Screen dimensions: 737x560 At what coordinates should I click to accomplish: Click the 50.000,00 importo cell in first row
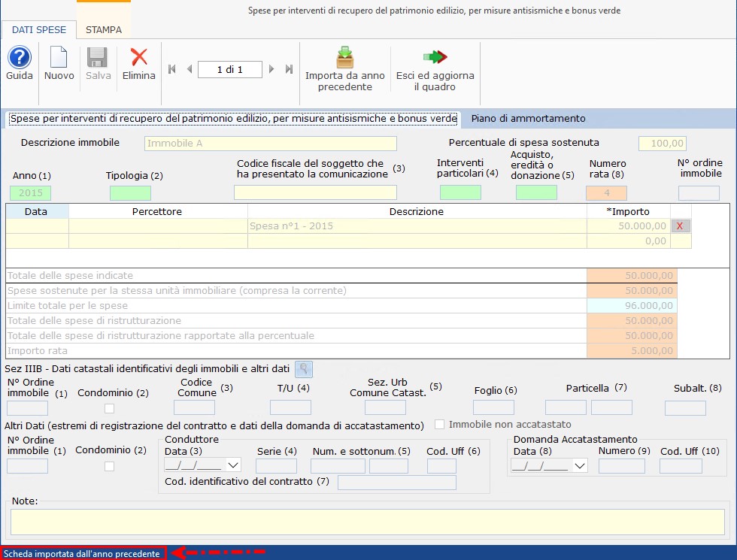pyautogui.click(x=629, y=226)
